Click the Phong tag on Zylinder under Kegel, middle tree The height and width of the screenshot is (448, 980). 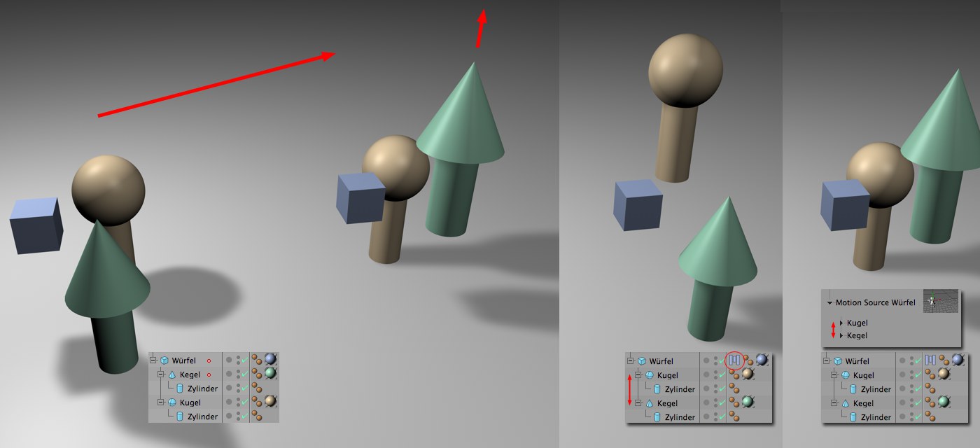coord(734,416)
